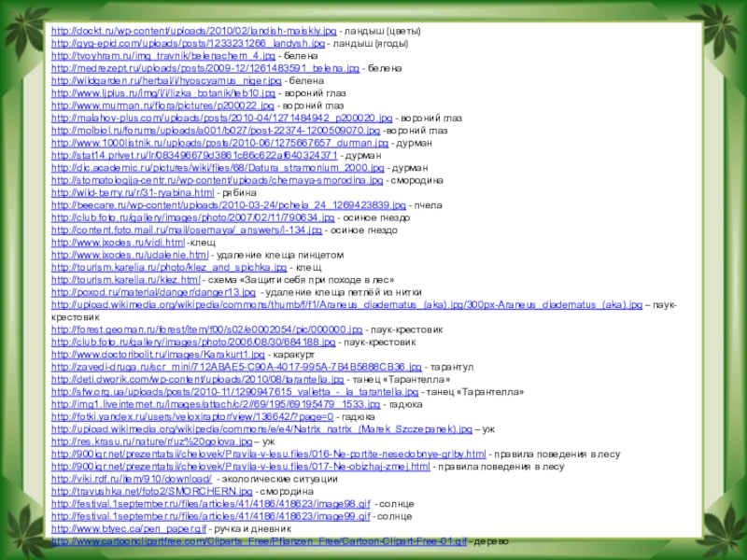Click caption 'схема «Защити себя при походе в лес»'
This screenshot has width=747, height=560.
coord(301,279)
